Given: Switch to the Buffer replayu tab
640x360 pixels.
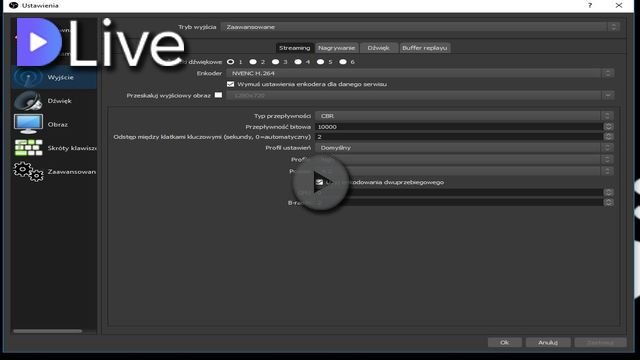Looking at the screenshot, I should (424, 48).
